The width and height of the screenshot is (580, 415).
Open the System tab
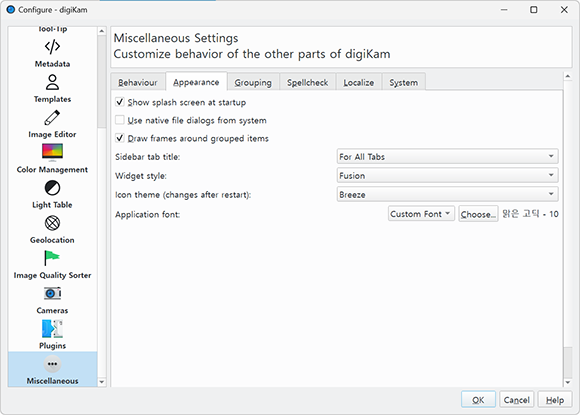pyautogui.click(x=404, y=82)
